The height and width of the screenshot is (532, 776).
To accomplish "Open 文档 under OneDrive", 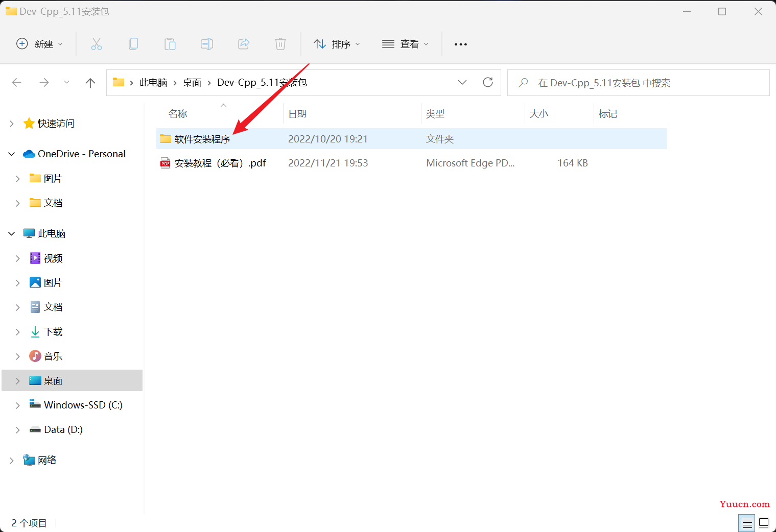I will click(53, 203).
